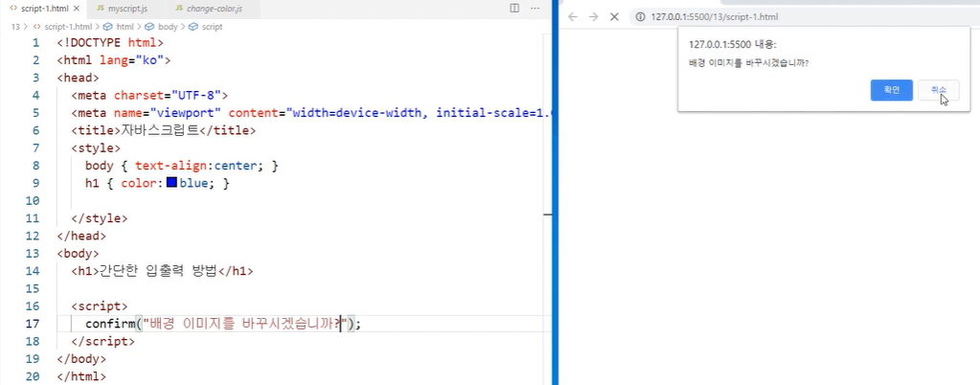Click the dialog message 배경 이미지를 바꾸시겠습니까?
Image resolution: width=980 pixels, height=385 pixels.
coord(749,64)
